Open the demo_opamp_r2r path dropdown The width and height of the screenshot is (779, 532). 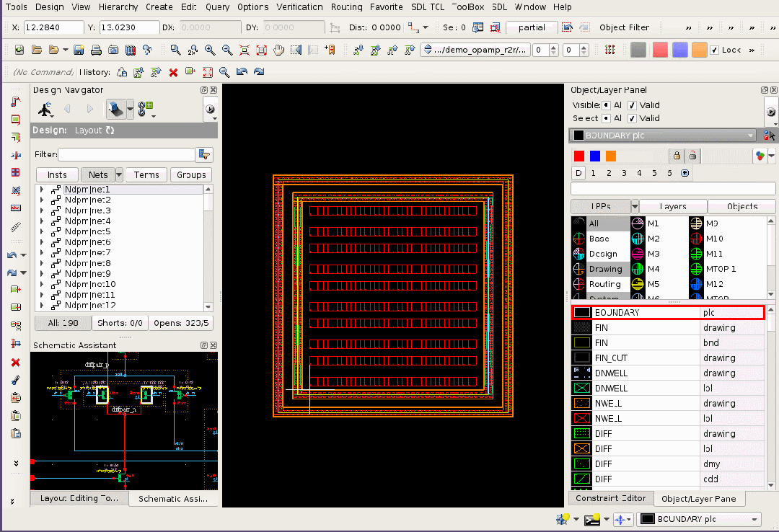476,50
